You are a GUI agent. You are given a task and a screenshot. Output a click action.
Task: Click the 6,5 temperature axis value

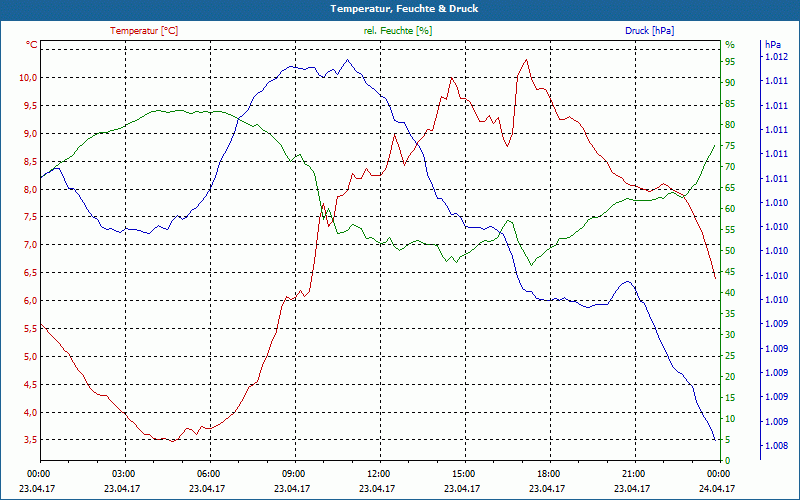point(30,272)
